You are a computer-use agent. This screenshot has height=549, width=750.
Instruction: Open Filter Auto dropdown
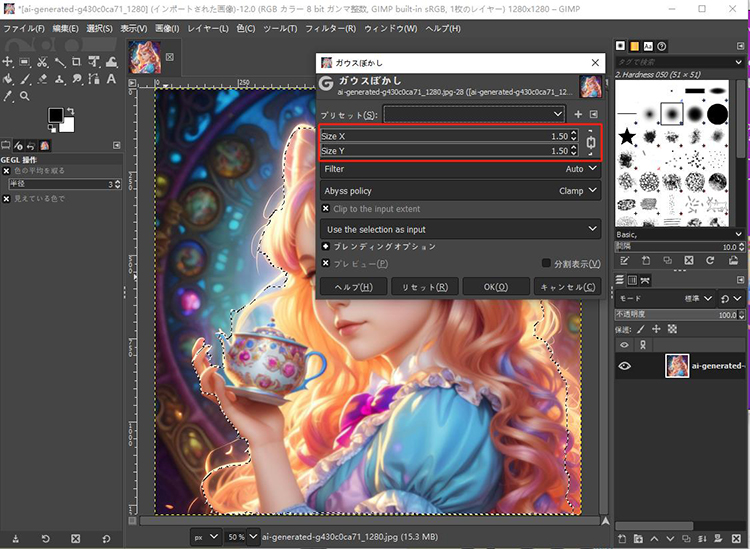click(460, 169)
